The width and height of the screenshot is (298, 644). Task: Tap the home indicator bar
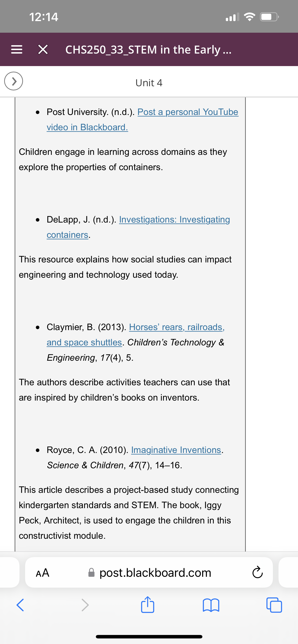(149, 637)
